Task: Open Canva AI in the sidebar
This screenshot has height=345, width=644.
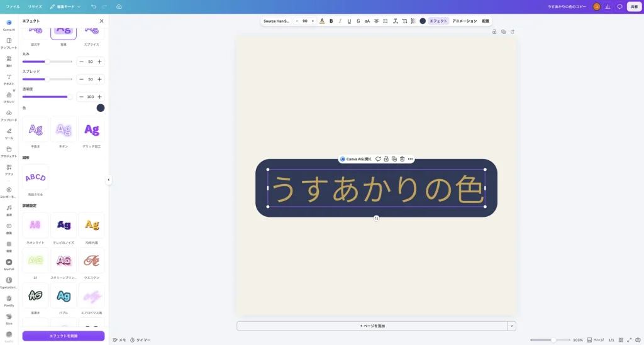Action: (9, 25)
